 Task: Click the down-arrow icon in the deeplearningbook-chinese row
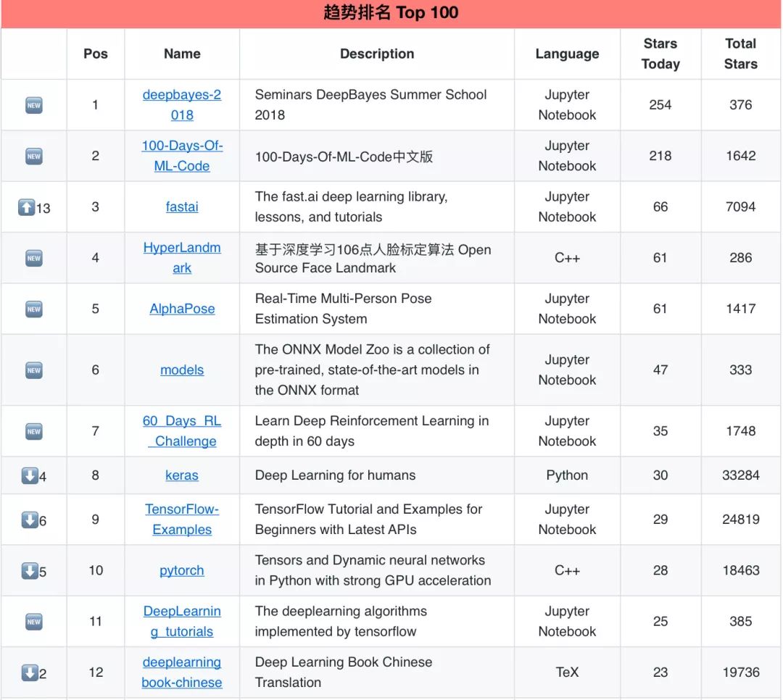[30, 673]
